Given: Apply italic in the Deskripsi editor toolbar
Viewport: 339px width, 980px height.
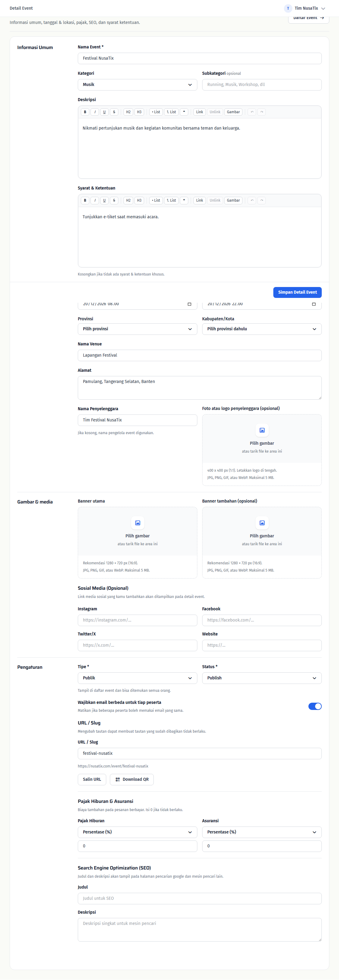Looking at the screenshot, I should click(95, 112).
